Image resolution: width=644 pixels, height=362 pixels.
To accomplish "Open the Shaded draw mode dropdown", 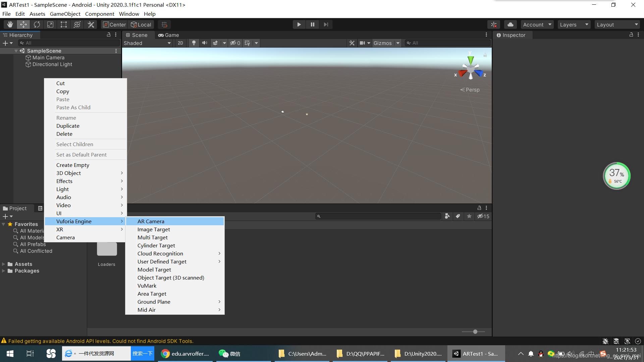I will (147, 43).
